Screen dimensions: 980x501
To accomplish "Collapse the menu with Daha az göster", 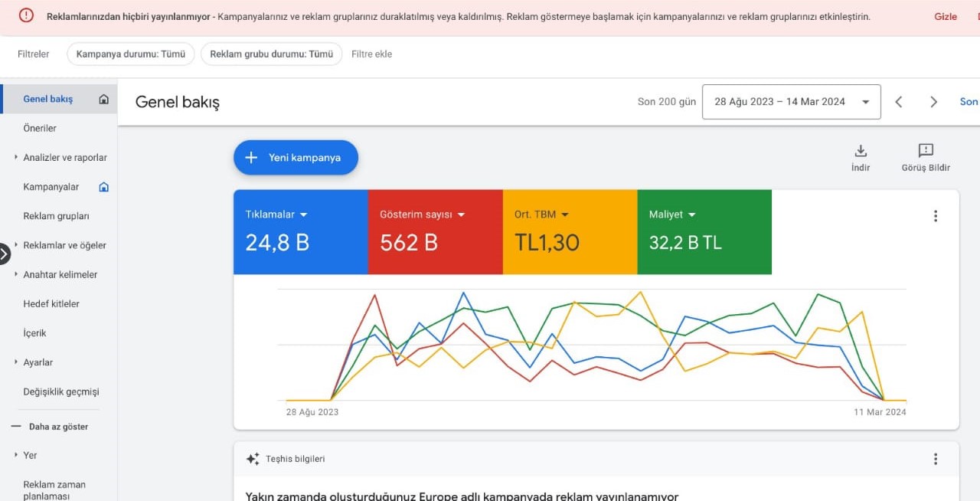I will point(50,427).
